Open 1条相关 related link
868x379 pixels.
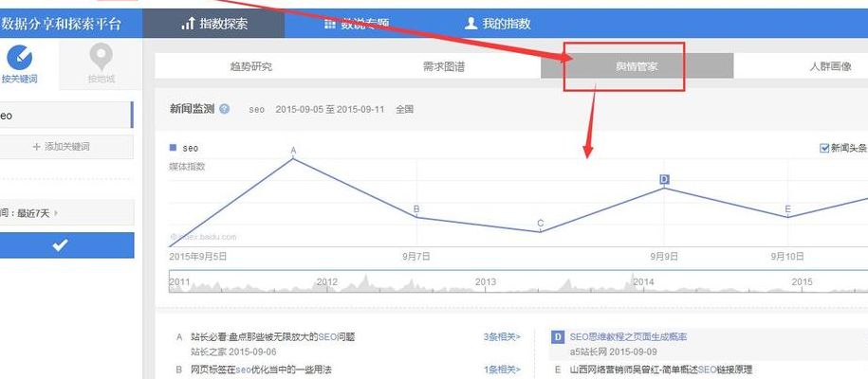502,369
